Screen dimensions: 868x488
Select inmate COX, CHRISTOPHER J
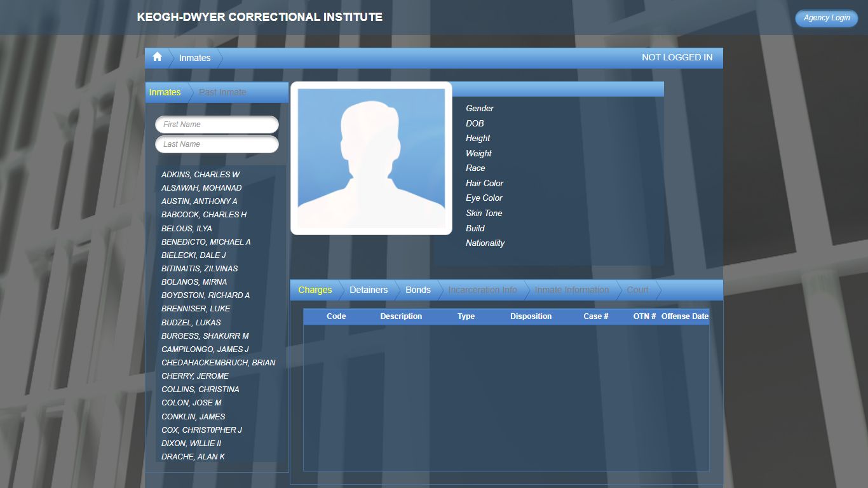pos(201,430)
